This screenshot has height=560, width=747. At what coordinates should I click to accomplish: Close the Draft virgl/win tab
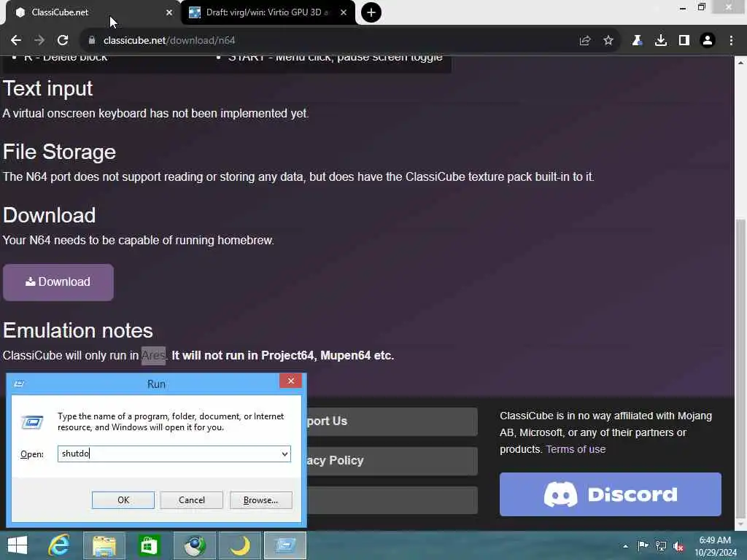click(x=344, y=12)
